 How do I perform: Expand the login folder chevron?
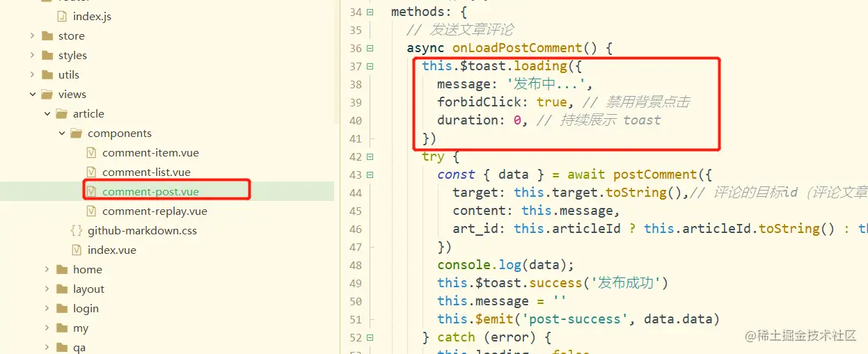[x=47, y=309]
